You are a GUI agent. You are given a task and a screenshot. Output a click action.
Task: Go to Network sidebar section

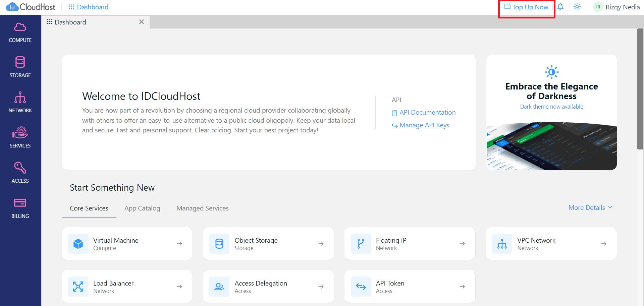(20, 102)
